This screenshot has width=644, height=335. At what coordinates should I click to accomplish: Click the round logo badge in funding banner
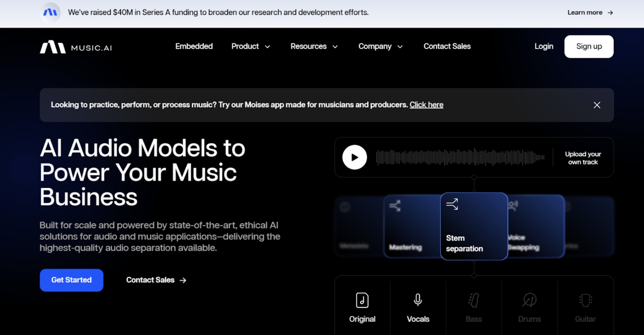(x=50, y=12)
